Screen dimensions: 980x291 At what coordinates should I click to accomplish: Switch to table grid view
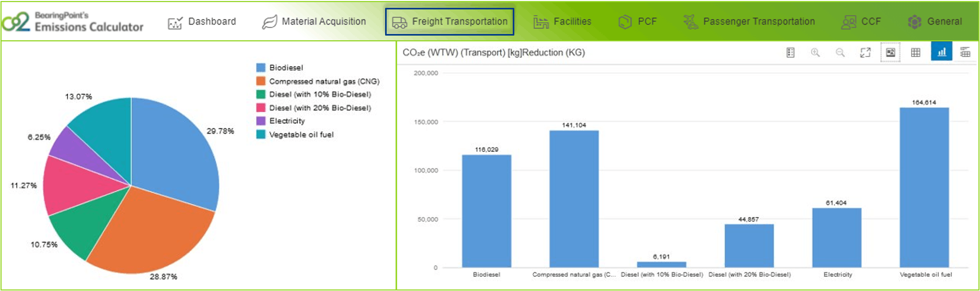[916, 52]
